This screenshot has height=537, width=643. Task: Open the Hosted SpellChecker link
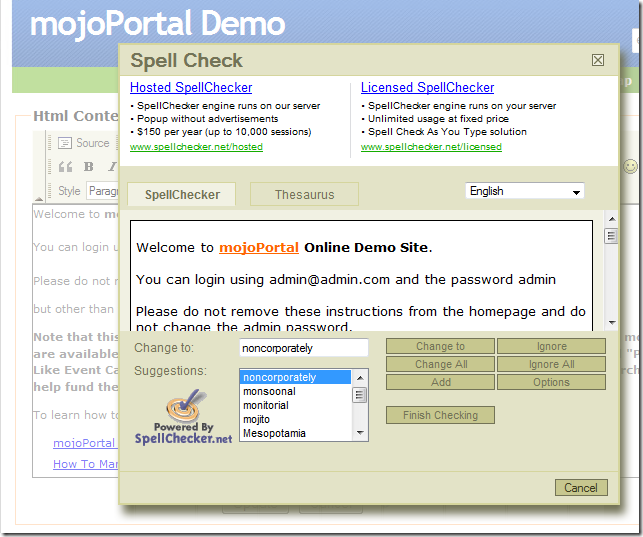[x=191, y=88]
